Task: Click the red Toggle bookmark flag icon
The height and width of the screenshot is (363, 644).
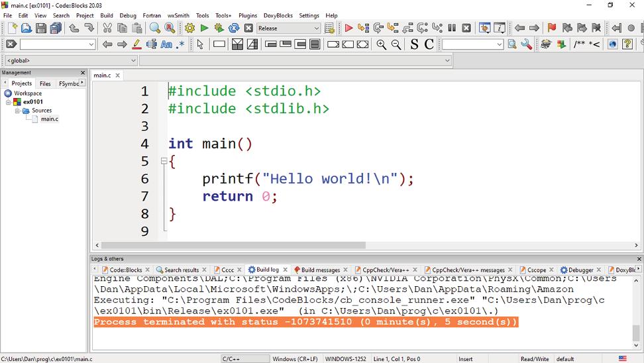Action: click(x=551, y=28)
